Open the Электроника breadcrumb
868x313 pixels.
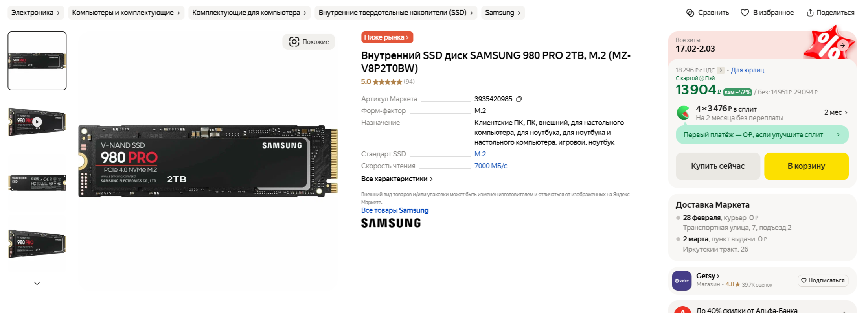(36, 13)
